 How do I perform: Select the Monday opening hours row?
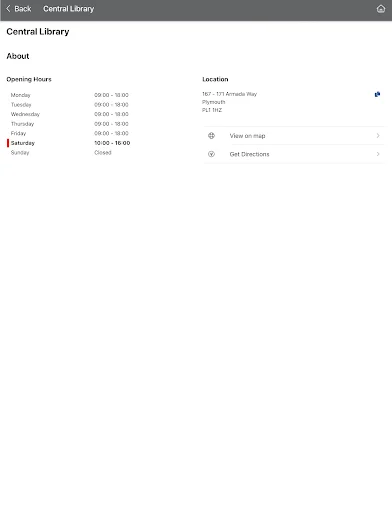tap(70, 95)
